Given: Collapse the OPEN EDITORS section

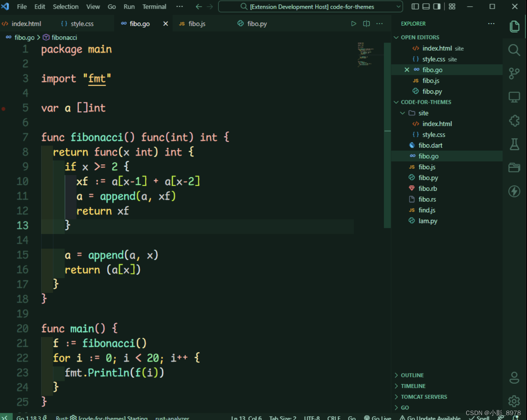Looking at the screenshot, I should pos(396,37).
